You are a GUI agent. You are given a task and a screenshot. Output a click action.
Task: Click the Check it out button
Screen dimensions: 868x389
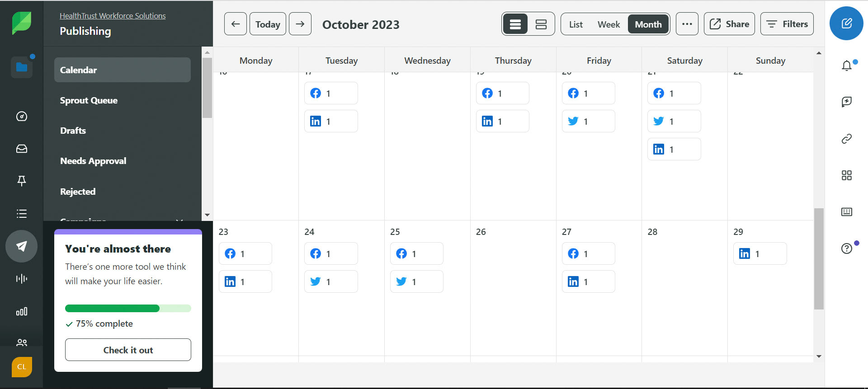[x=128, y=350]
